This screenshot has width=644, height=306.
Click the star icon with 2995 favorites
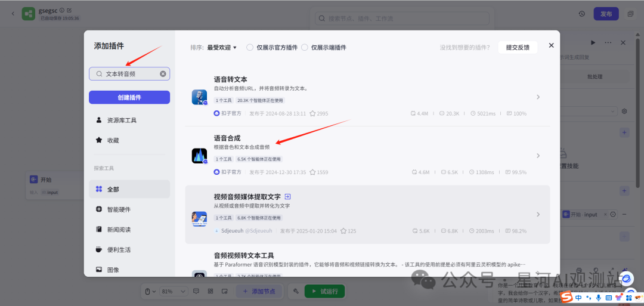click(312, 113)
